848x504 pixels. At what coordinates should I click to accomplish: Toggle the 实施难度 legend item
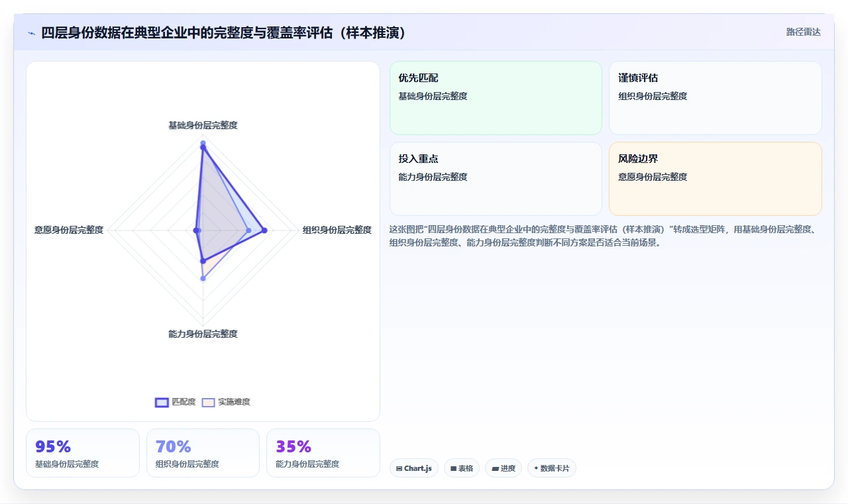coord(226,402)
